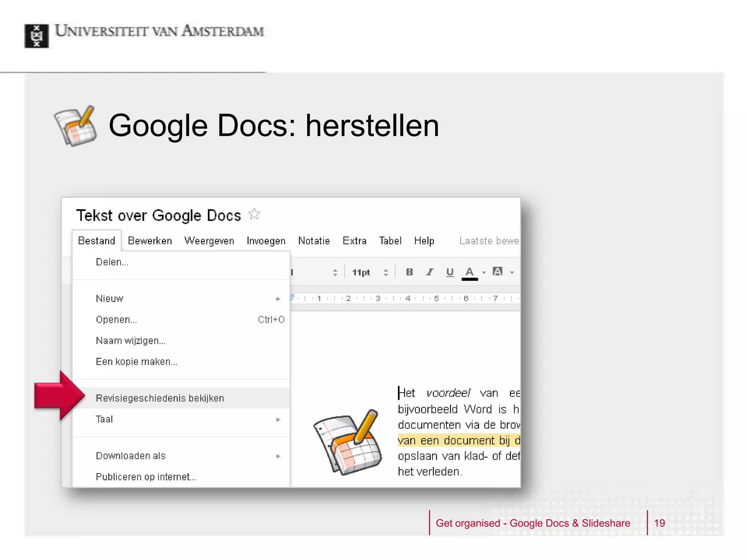Image resolution: width=747 pixels, height=560 pixels.
Task: Open the Help menu
Action: point(424,241)
